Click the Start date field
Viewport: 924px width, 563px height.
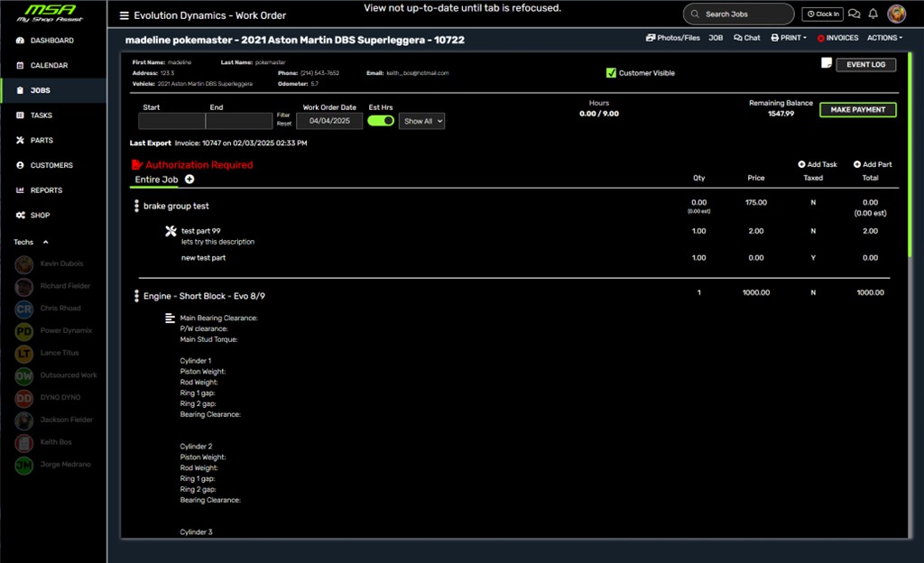[x=171, y=121]
